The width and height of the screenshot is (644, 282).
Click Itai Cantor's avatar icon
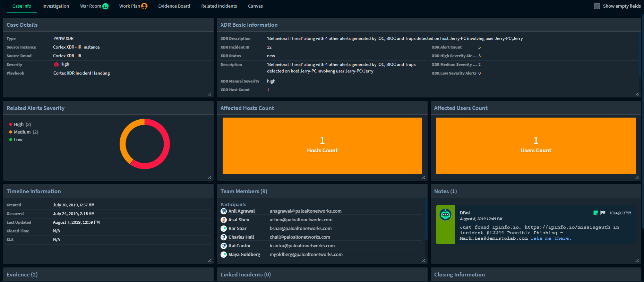(x=224, y=246)
